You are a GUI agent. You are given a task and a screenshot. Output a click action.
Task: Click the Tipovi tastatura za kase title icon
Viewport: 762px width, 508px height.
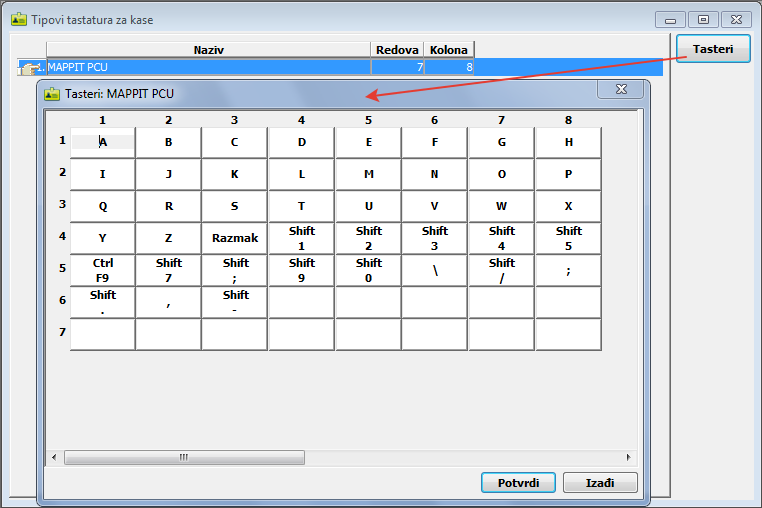(x=19, y=19)
